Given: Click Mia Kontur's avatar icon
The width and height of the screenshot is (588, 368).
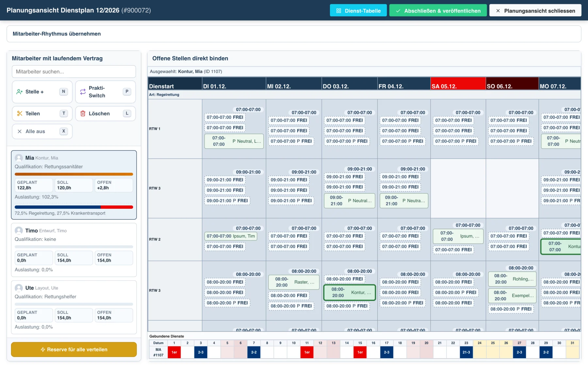Looking at the screenshot, I should pyautogui.click(x=19, y=158).
